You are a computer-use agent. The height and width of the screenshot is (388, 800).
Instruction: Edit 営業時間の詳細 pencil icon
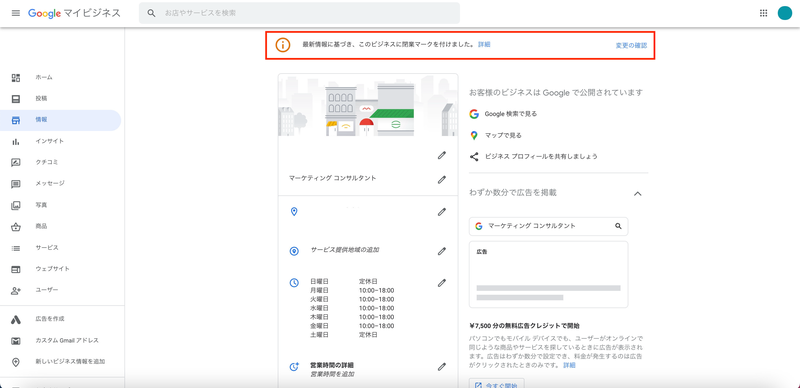(442, 366)
